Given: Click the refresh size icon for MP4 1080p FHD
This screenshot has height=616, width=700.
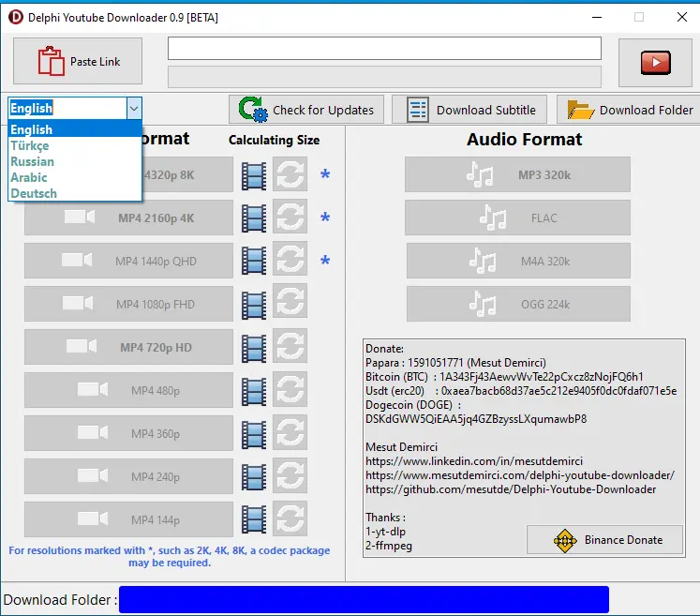Looking at the screenshot, I should tap(290, 304).
